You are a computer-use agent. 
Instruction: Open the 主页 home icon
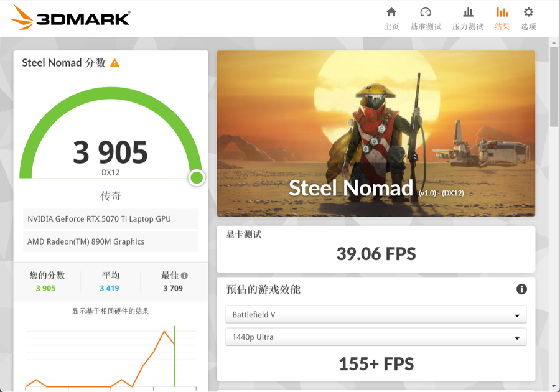(x=391, y=12)
